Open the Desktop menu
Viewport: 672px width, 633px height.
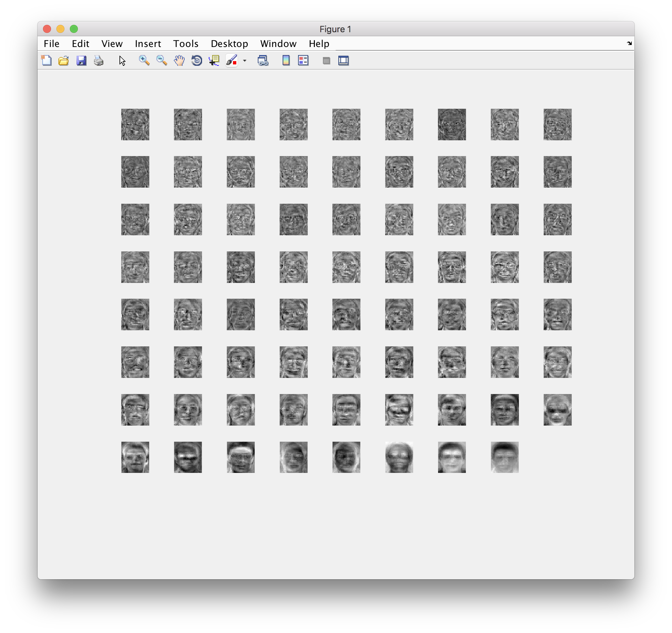point(229,44)
